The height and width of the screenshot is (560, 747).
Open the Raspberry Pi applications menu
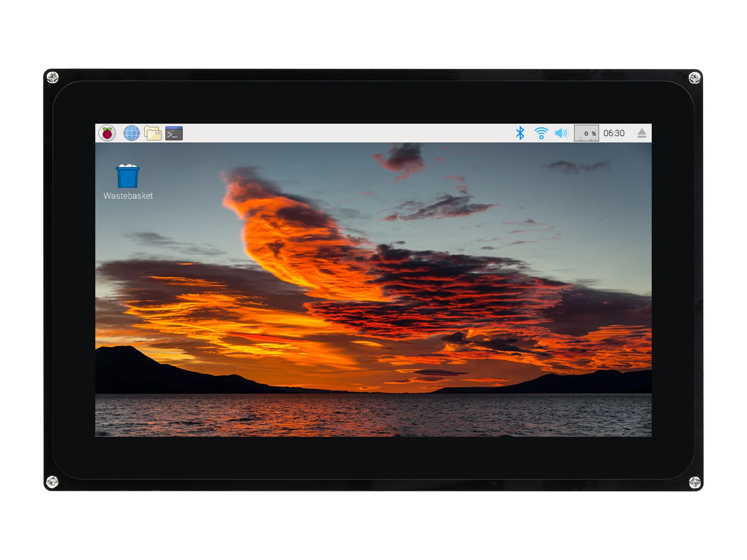108,133
